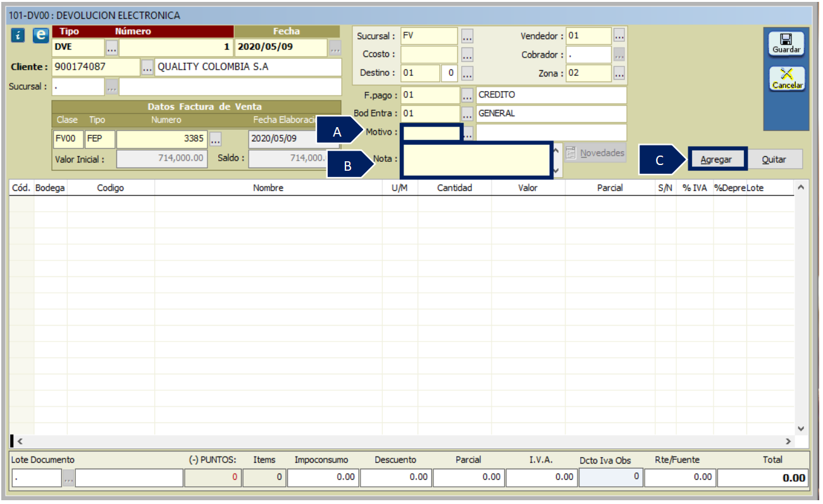Focus the Fecha field 2020/05/09

[x=282, y=47]
